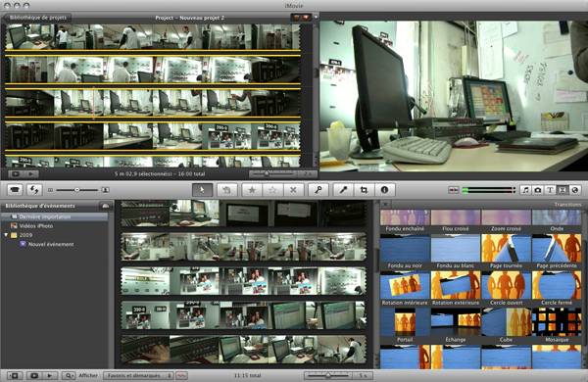
Task: Open the 'Favoris et démarqués' dropdown
Action: point(138,375)
